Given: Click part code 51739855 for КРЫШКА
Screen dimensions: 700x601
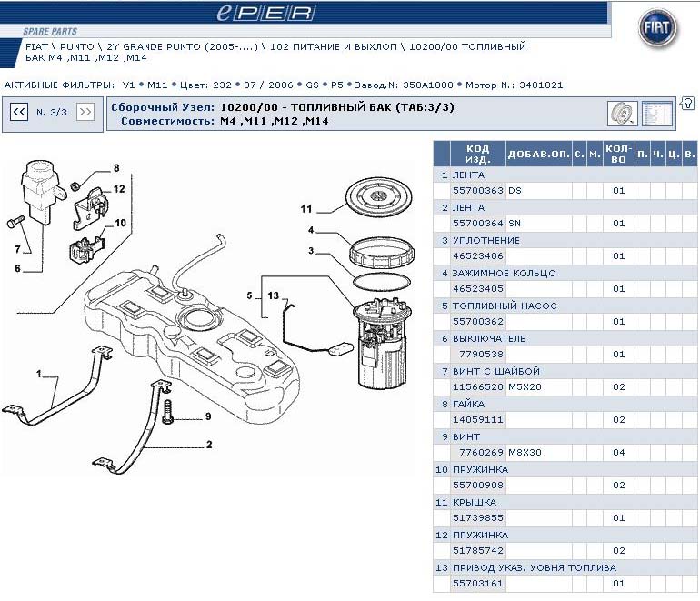Looking at the screenshot, I should click(x=478, y=518).
